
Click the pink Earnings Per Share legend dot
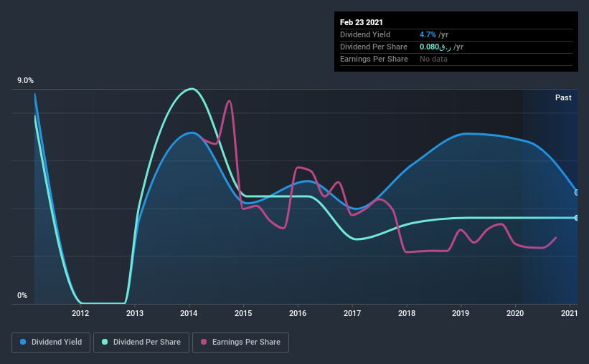click(204, 342)
